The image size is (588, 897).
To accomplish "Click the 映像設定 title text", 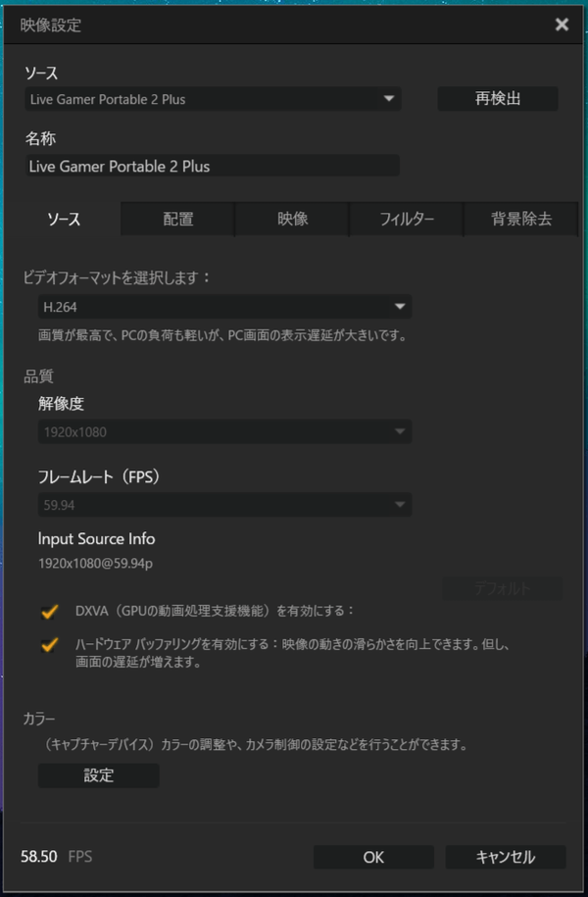I will tap(50, 25).
